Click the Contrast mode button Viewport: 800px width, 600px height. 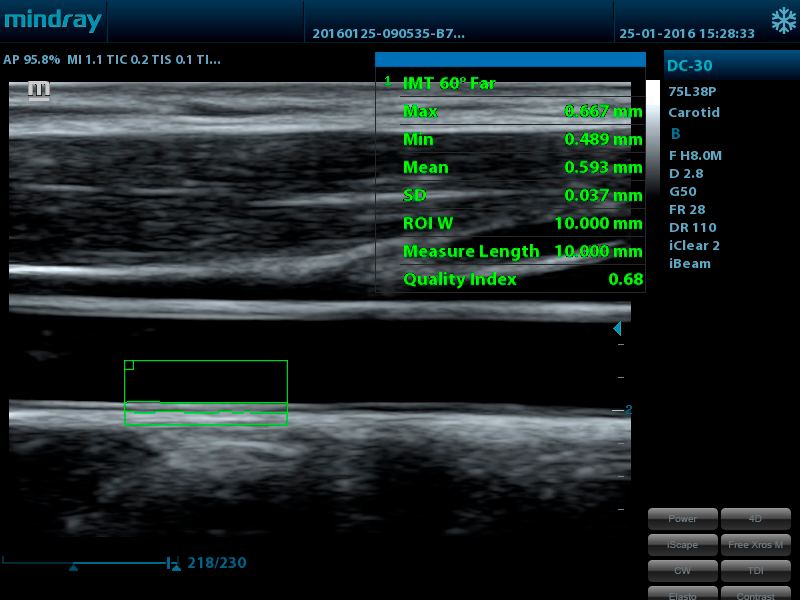point(755,595)
